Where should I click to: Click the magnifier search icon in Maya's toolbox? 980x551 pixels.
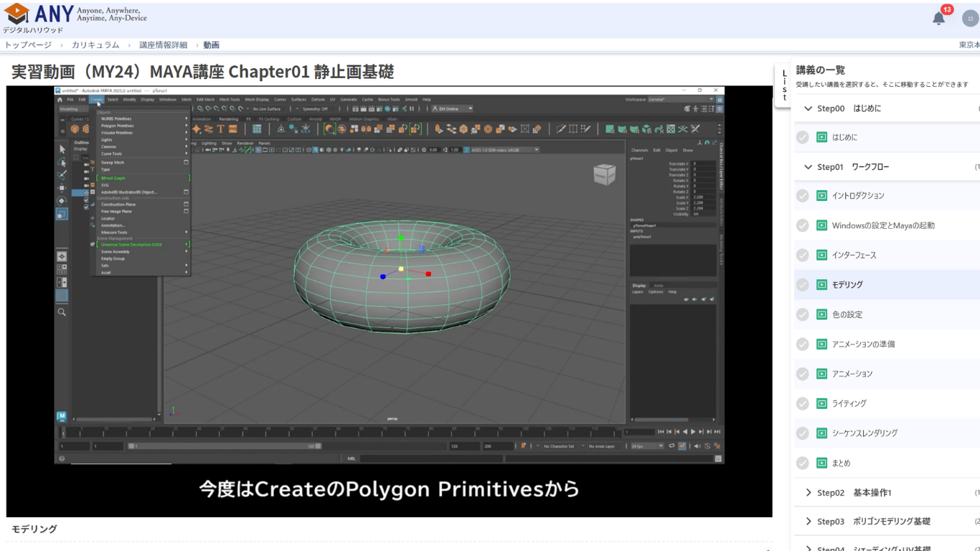point(62,312)
